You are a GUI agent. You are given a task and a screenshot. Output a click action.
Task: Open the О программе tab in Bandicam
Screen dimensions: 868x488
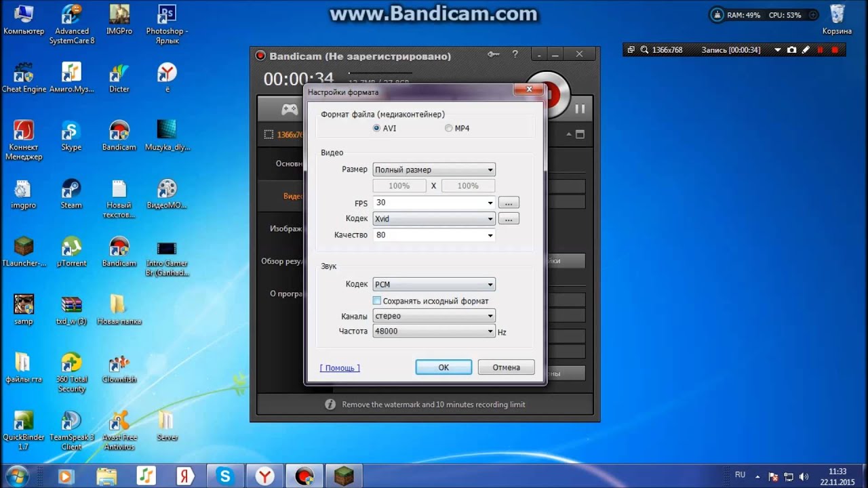tap(286, 293)
